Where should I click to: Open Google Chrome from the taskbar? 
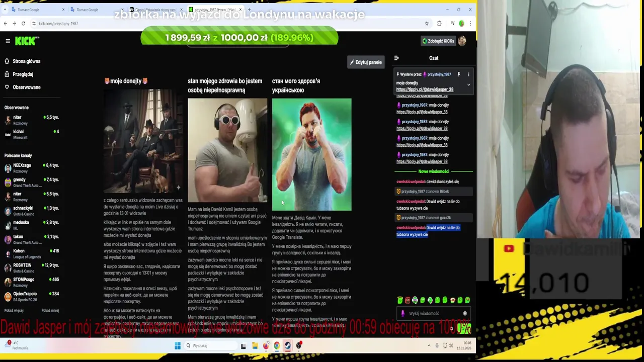[x=277, y=345]
